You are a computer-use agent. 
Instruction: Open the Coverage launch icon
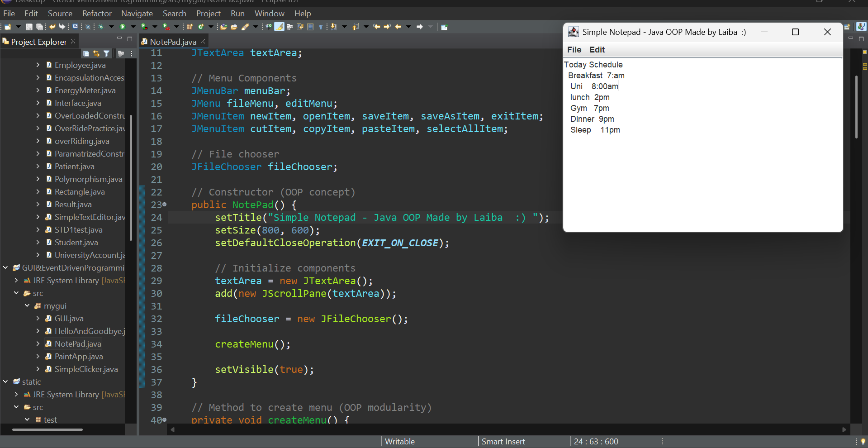(143, 27)
